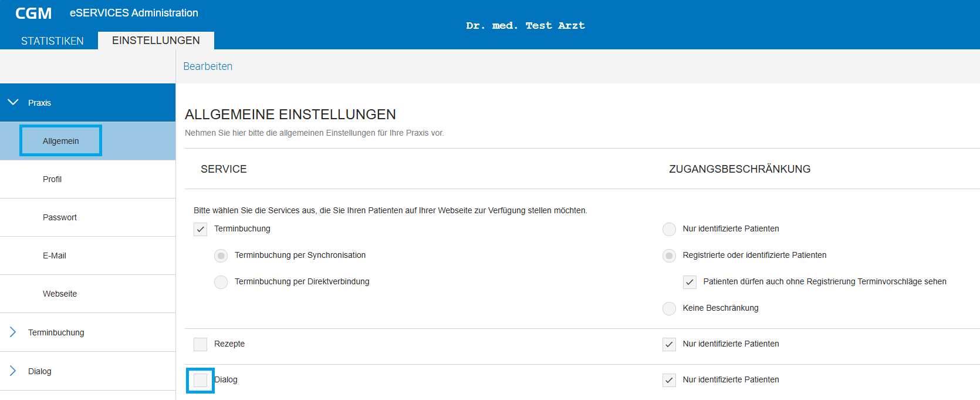Viewport: 980px width, 400px height.
Task: Open the E-Mail settings entry
Action: point(55,256)
